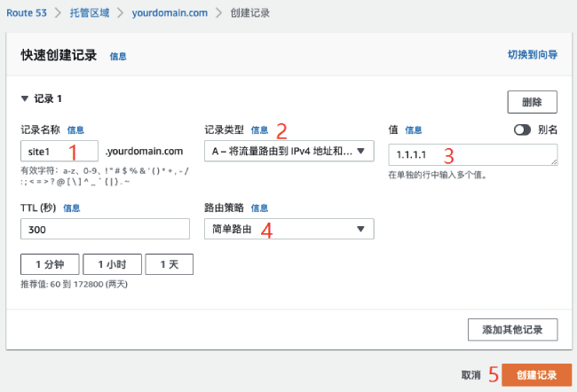Screen dimensions: 577x392
Task: Click the TTL (秒) input field
Action: pyautogui.click(x=105, y=230)
